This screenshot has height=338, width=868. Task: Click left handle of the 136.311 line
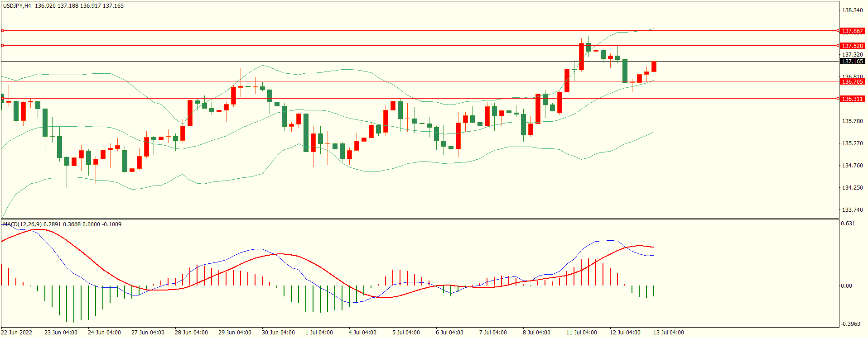(x=2, y=98)
